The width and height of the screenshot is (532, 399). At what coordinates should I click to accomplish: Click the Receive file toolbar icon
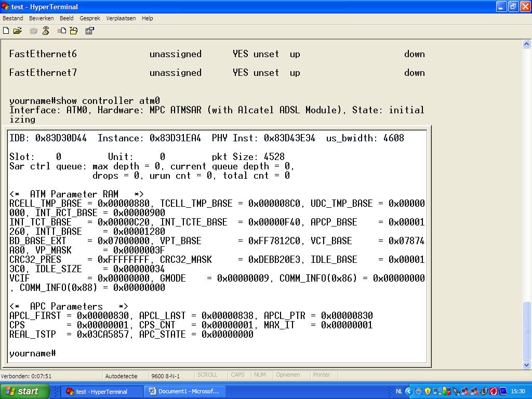coord(74,31)
